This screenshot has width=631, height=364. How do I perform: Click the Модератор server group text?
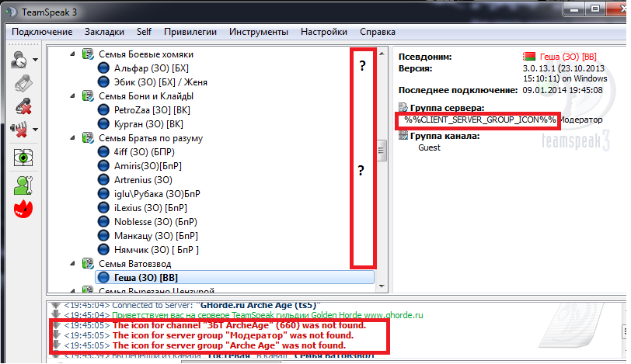coord(580,120)
